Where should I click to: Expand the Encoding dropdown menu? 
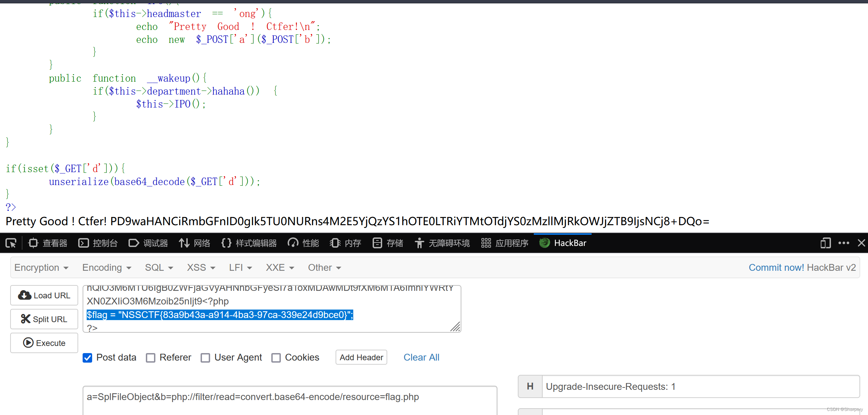click(x=106, y=268)
